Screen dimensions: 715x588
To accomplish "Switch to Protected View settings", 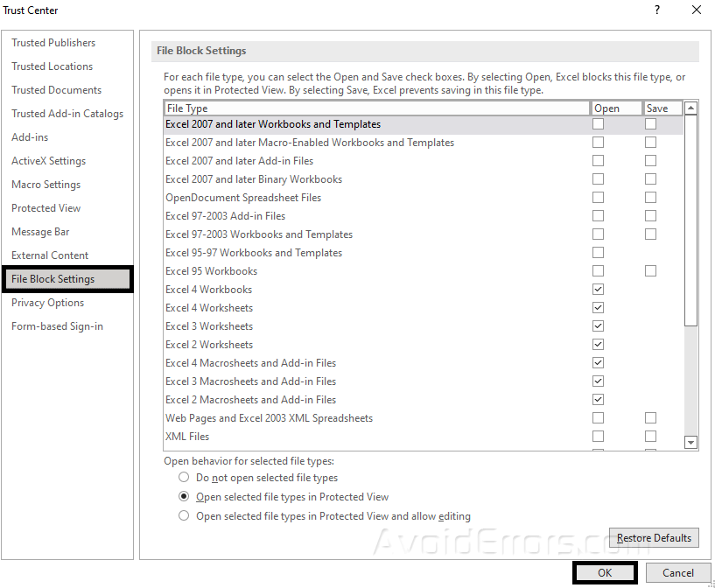I will coord(46,208).
